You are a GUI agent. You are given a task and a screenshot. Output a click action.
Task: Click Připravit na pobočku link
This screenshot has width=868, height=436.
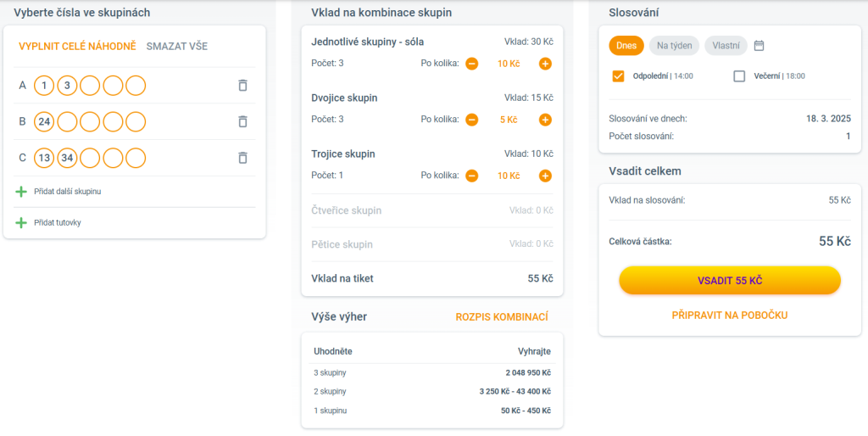730,316
